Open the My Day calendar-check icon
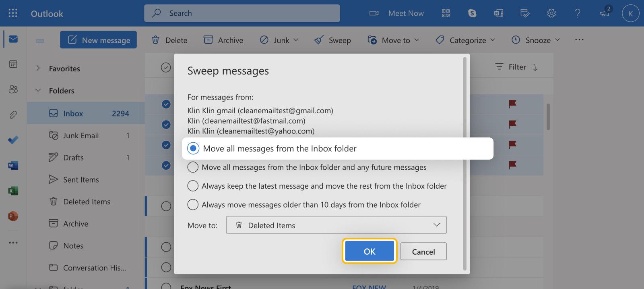The width and height of the screenshot is (644, 289). (525, 13)
